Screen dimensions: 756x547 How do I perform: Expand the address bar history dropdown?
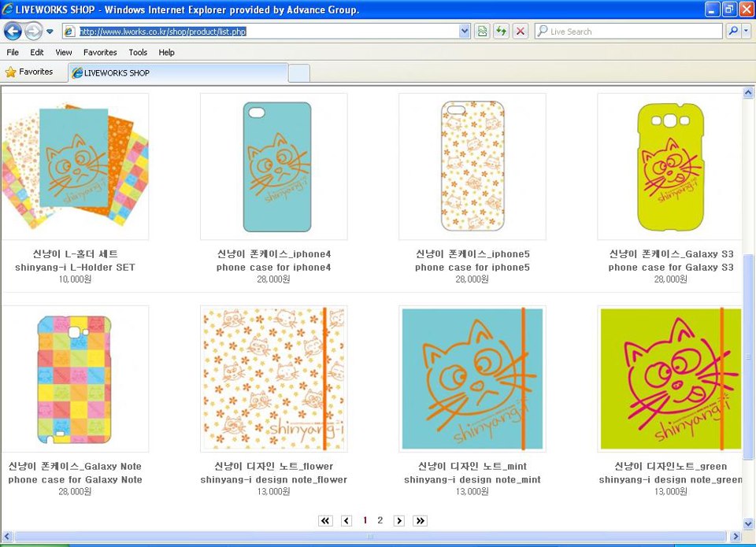point(465,31)
